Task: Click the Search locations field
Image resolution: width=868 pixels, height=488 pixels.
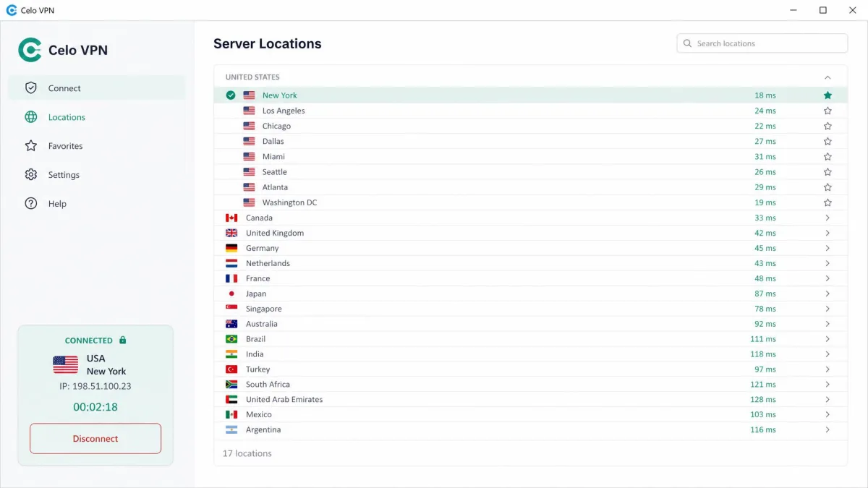Action: coord(762,43)
